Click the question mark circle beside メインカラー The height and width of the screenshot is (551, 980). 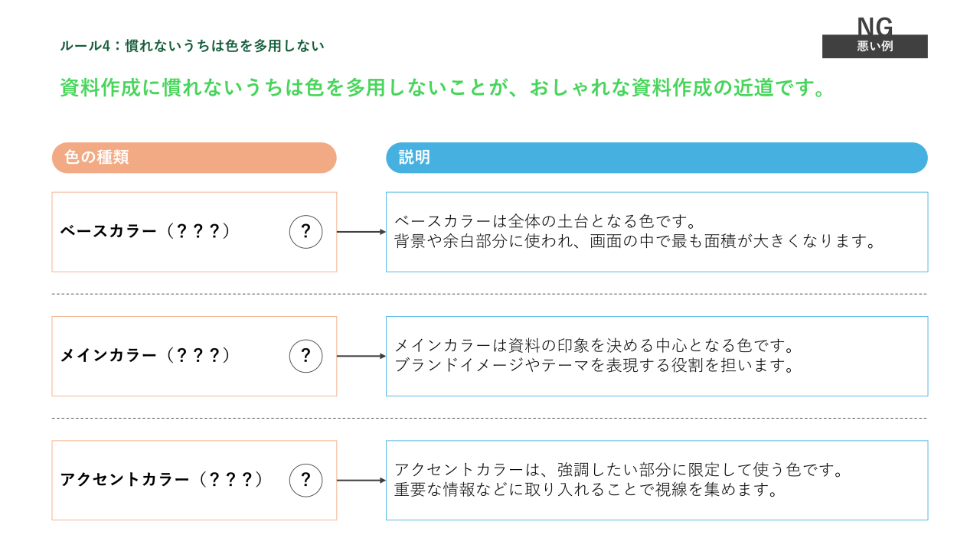click(x=305, y=356)
